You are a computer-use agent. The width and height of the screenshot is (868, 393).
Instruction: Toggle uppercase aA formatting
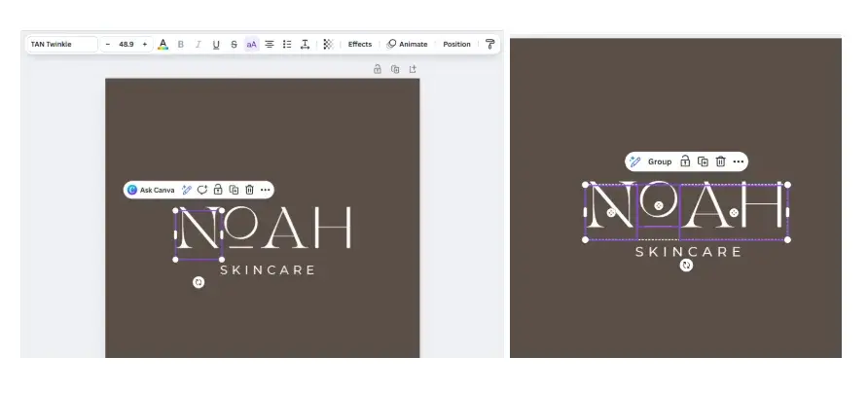point(252,45)
